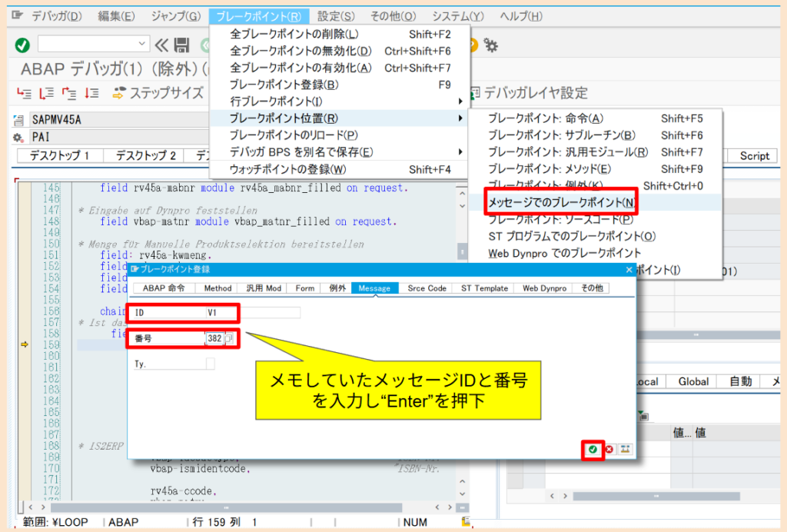Open the ブレークポイント(R) menu

[258, 17]
